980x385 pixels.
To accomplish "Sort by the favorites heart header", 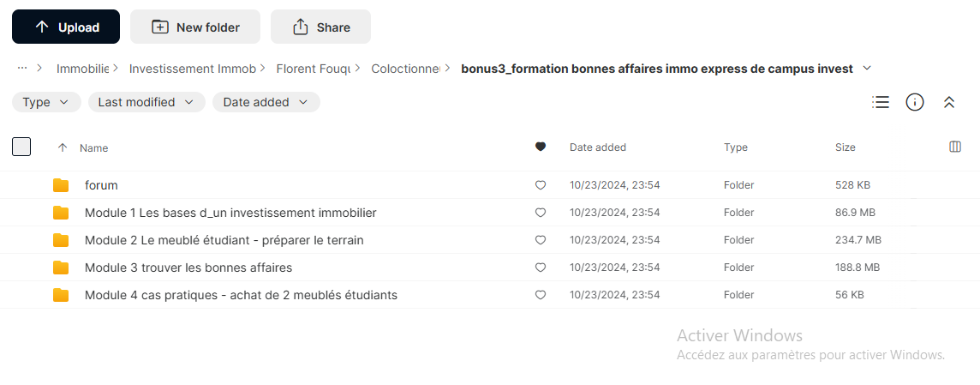I will [541, 147].
